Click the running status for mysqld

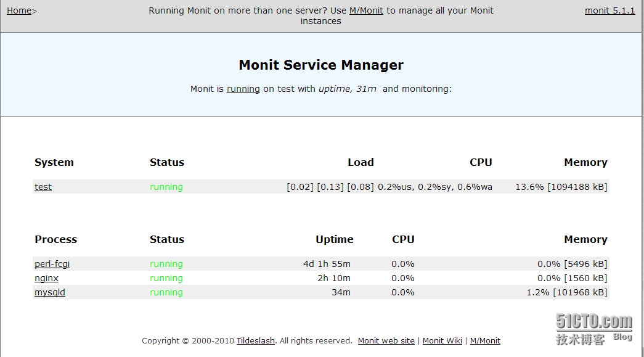[166, 292]
